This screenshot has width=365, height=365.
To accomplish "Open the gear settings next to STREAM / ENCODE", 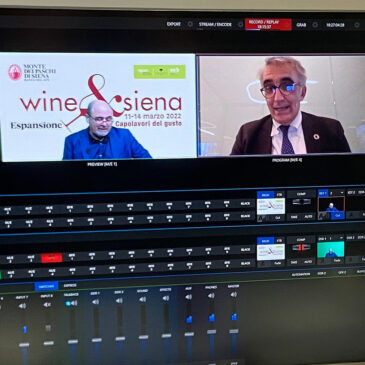I will pos(240,24).
